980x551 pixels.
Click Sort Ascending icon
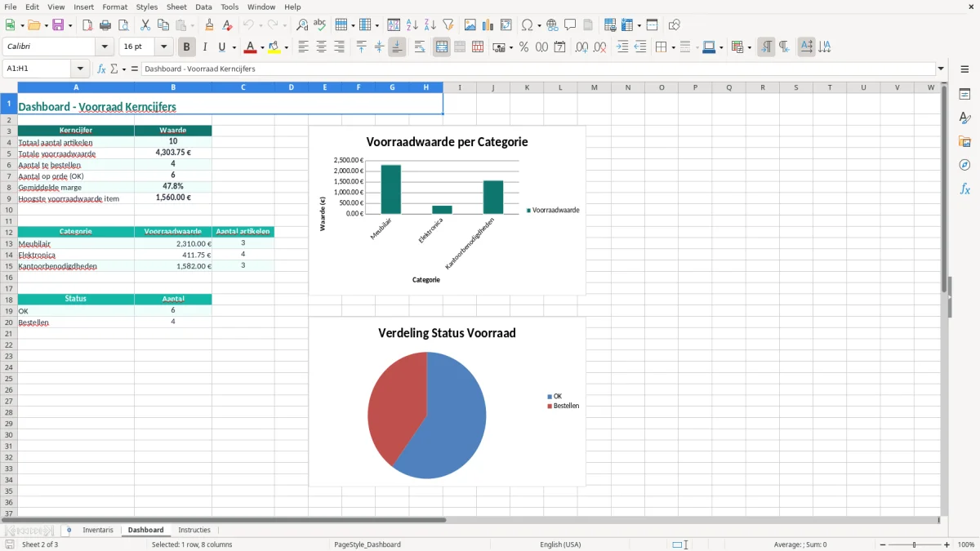click(x=412, y=25)
